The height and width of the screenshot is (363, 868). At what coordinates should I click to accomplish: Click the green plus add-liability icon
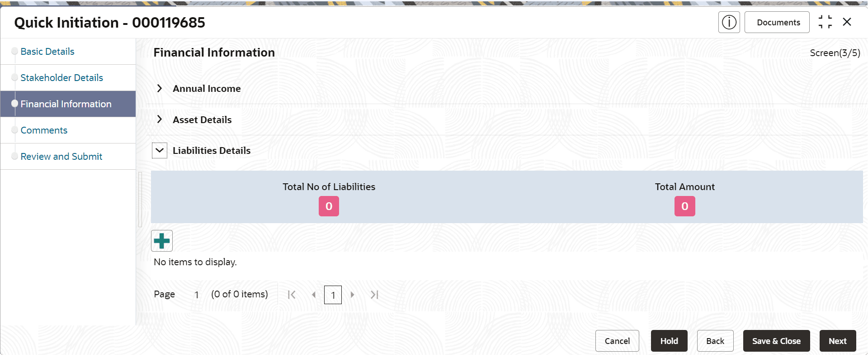162,241
